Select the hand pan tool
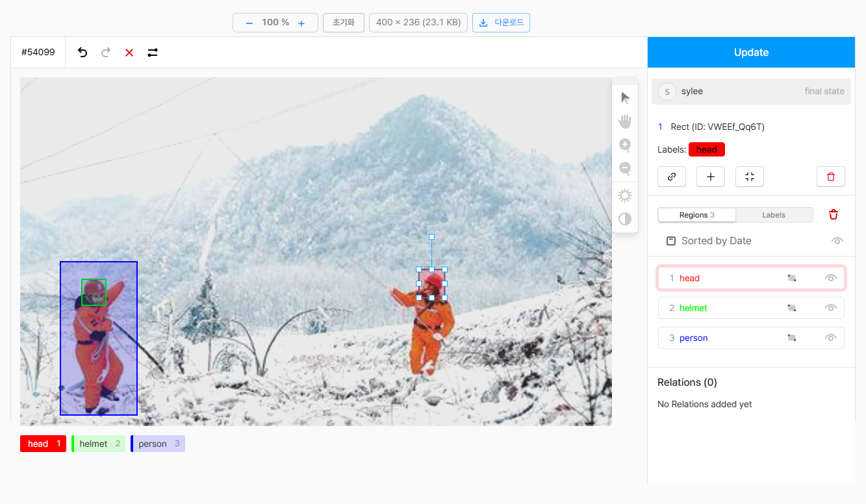Viewport: 866px width, 504px height. point(625,121)
